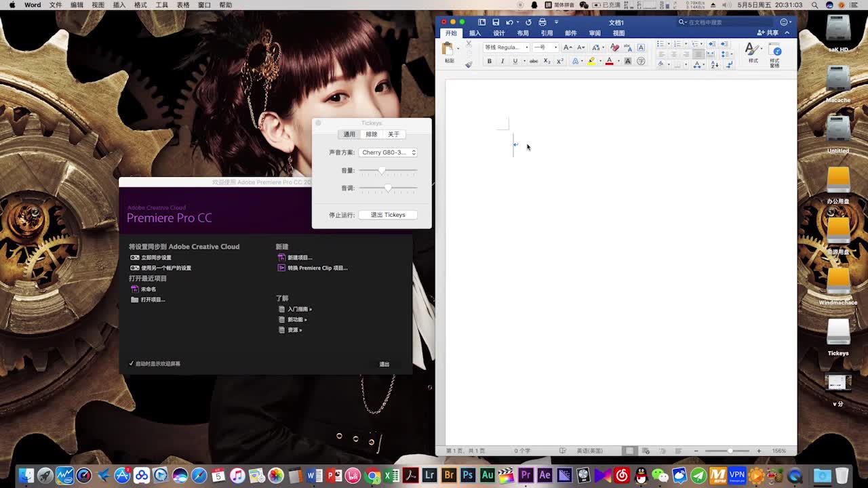Open the 排除 tab in Tickeys
The height and width of the screenshot is (488, 868).
pos(372,134)
